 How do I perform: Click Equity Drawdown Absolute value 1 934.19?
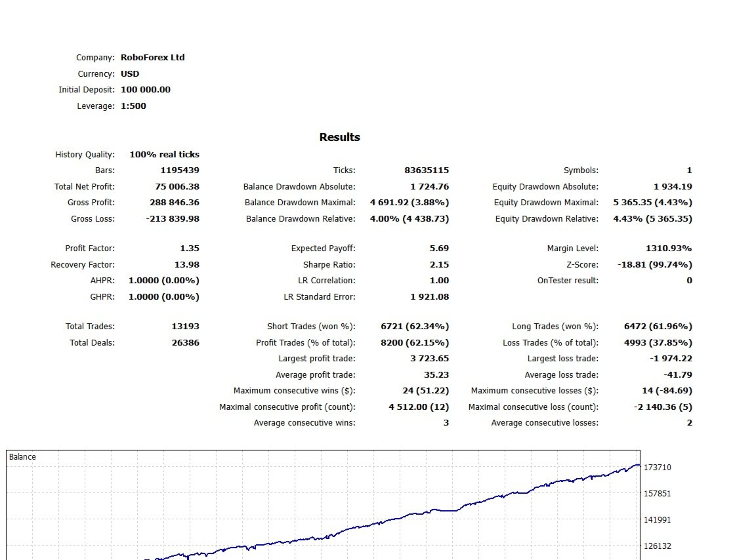point(673,186)
